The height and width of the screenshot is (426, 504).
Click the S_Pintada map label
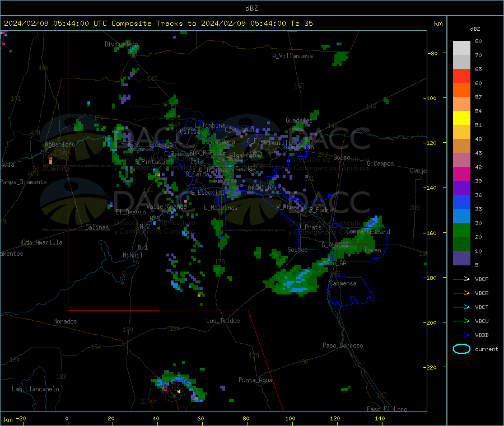tap(150, 162)
